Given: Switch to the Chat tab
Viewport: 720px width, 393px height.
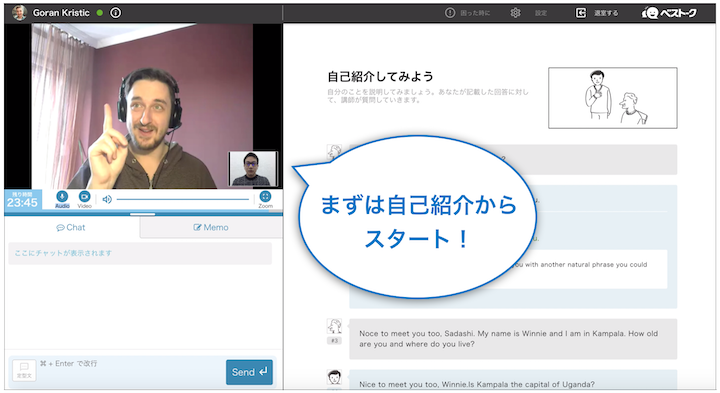Looking at the screenshot, I should click(71, 227).
